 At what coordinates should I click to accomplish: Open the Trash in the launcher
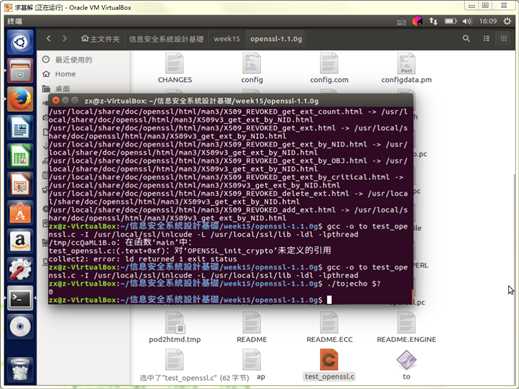tap(20, 369)
